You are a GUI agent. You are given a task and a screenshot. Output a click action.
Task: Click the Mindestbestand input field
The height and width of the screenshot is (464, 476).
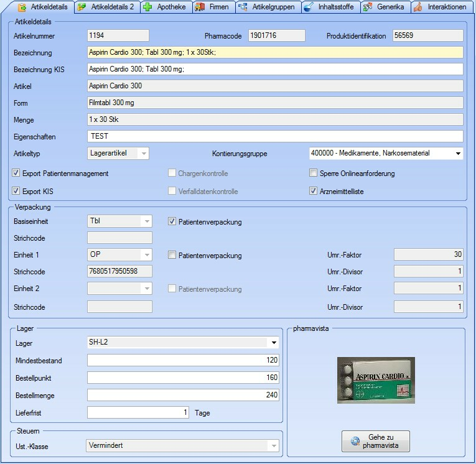(x=183, y=361)
